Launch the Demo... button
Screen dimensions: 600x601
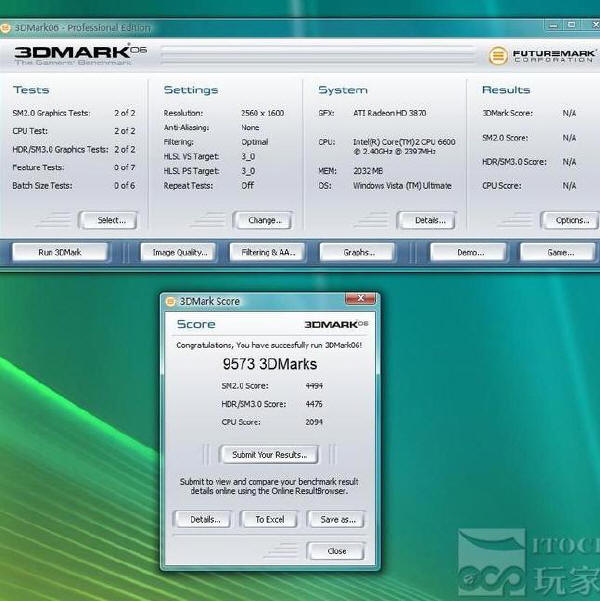(x=469, y=252)
